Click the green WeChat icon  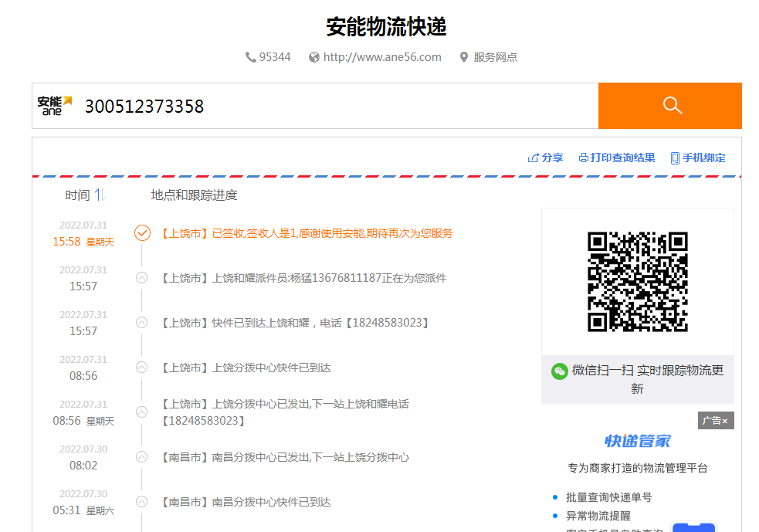coord(560,371)
